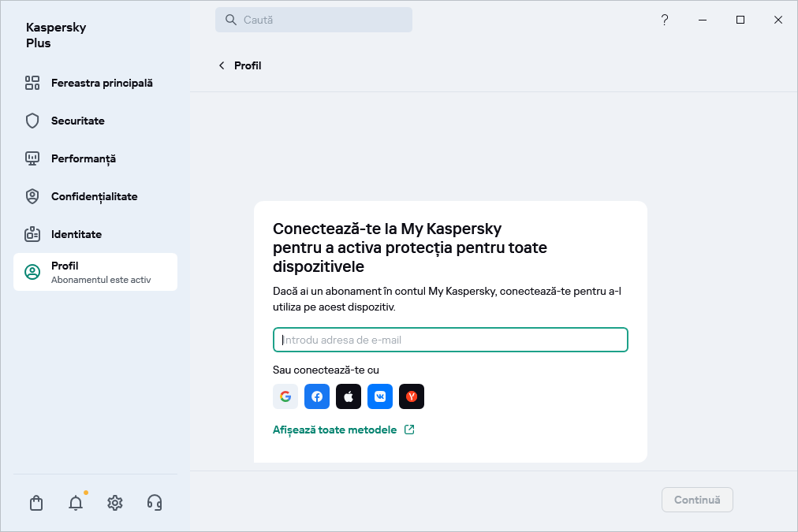Sign in with Facebook icon
Screen dimensions: 798x532
coord(317,396)
